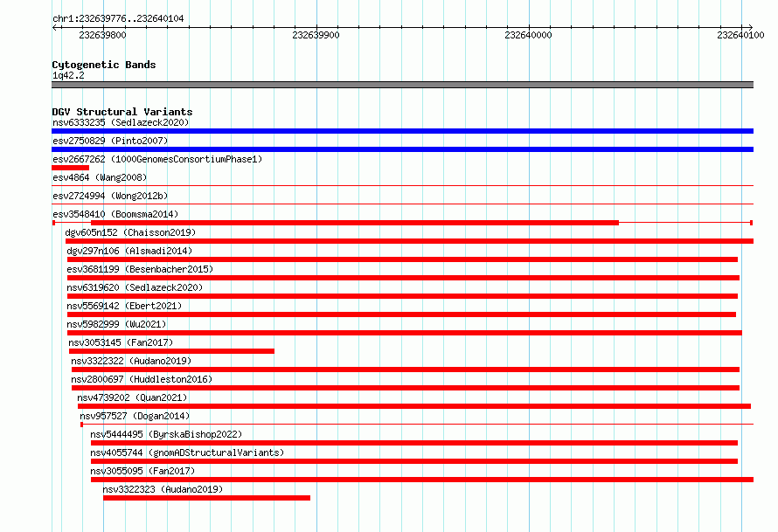Open nsv6319620 (Sedlazeck2020) variant
The image size is (778, 532).
click(x=135, y=287)
